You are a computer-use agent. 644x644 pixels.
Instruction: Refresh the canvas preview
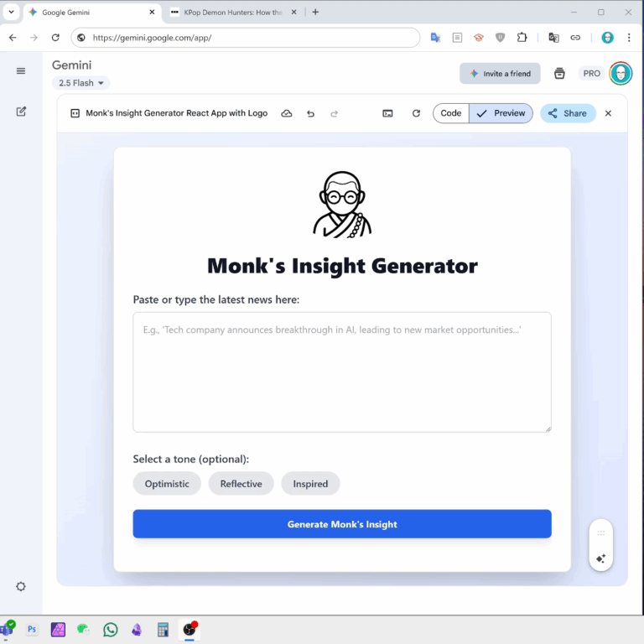point(416,113)
